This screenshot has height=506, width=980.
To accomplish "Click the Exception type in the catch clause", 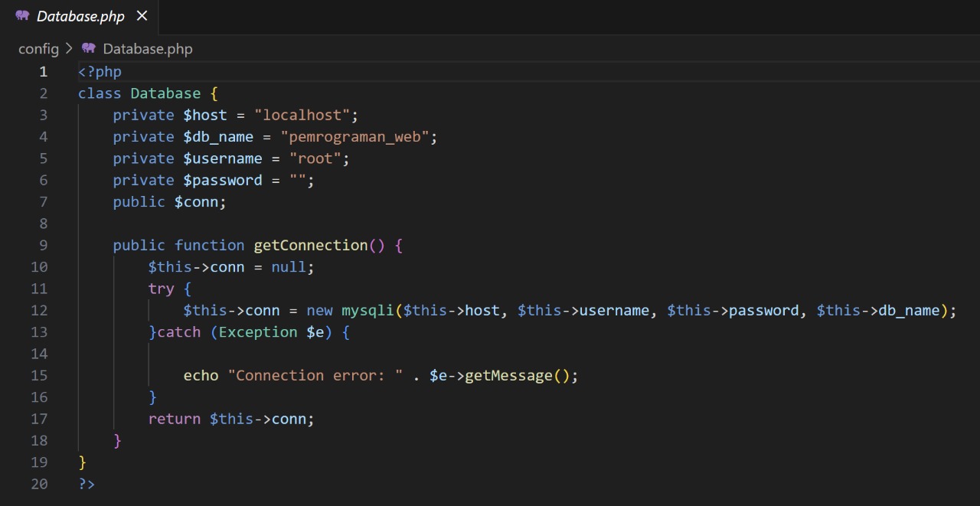I will pyautogui.click(x=258, y=332).
